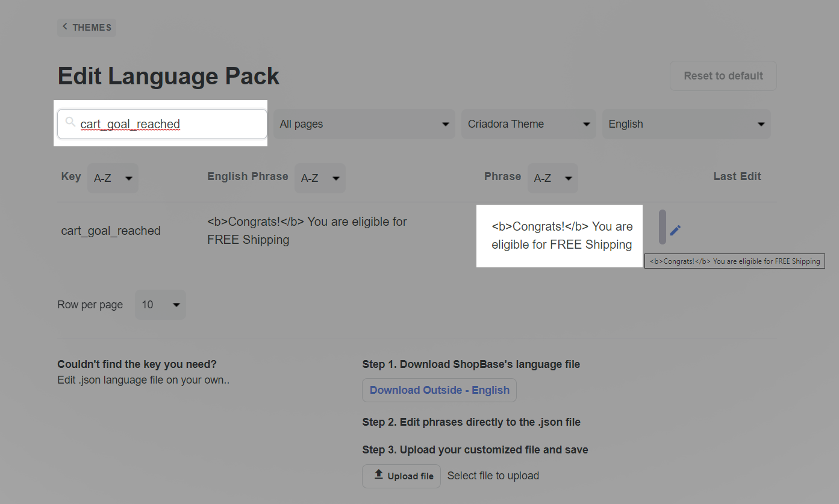Open the English language dropdown
This screenshot has height=504, width=839.
point(686,124)
